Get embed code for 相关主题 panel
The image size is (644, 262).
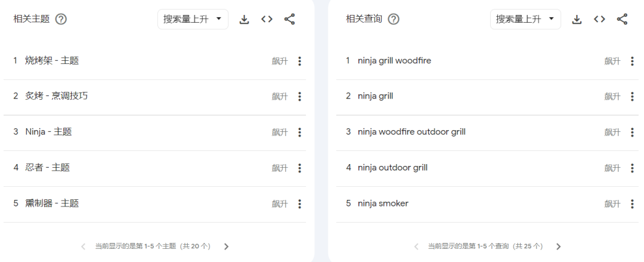tap(267, 19)
